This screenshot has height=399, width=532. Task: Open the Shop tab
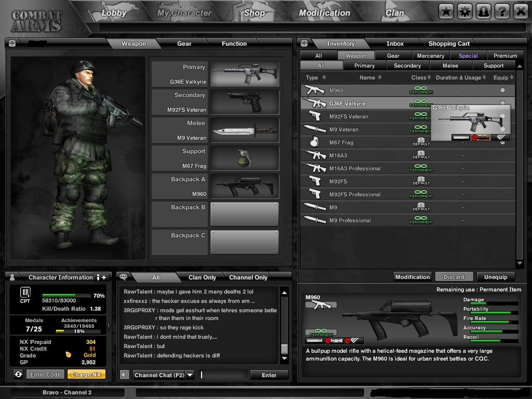pos(254,13)
